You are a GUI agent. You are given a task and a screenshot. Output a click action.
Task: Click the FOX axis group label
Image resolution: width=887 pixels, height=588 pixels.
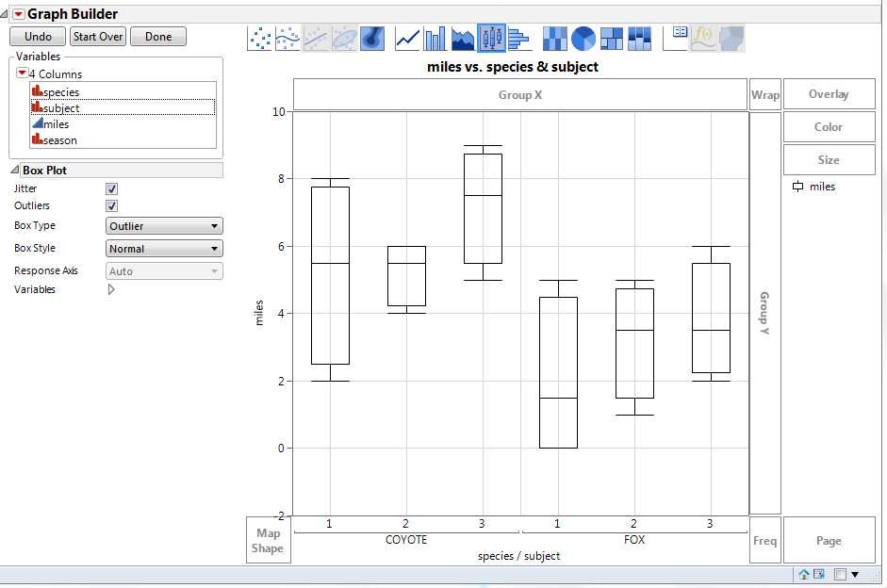pyautogui.click(x=634, y=539)
